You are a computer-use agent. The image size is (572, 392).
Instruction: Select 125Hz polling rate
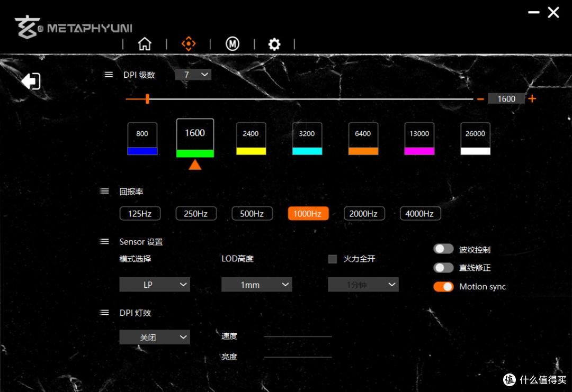pos(140,214)
